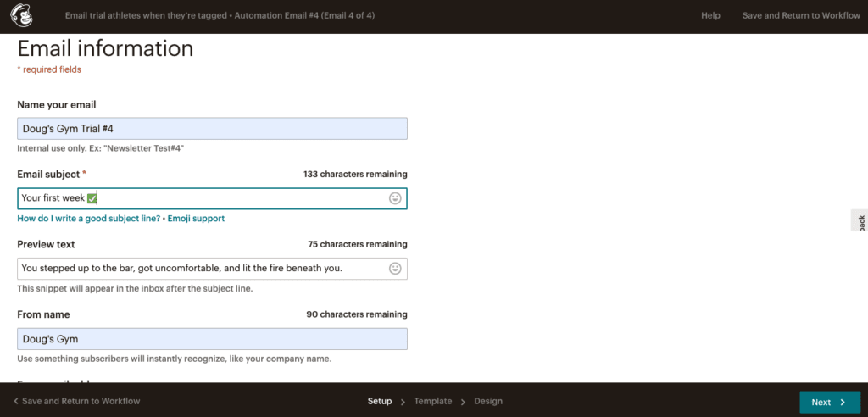Go to the Template step
Screen dimensions: 868x417
coord(433,401)
